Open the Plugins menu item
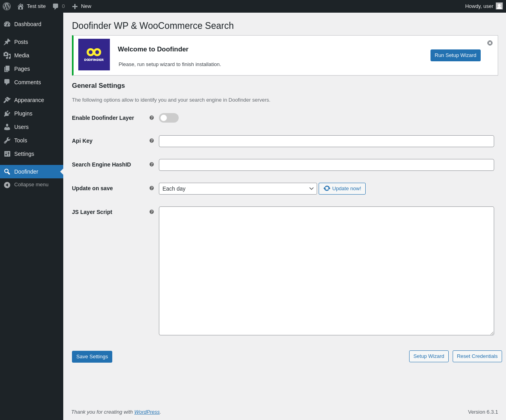 pyautogui.click(x=32, y=114)
